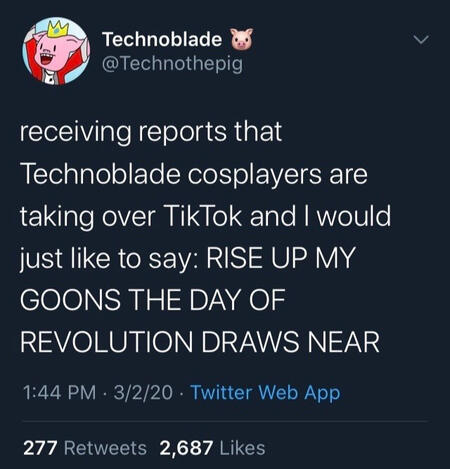Viewport: 450px width, 469px height.
Task: Click the 'REVOLUTION DRAWS NEAR' line
Action: 200,342
